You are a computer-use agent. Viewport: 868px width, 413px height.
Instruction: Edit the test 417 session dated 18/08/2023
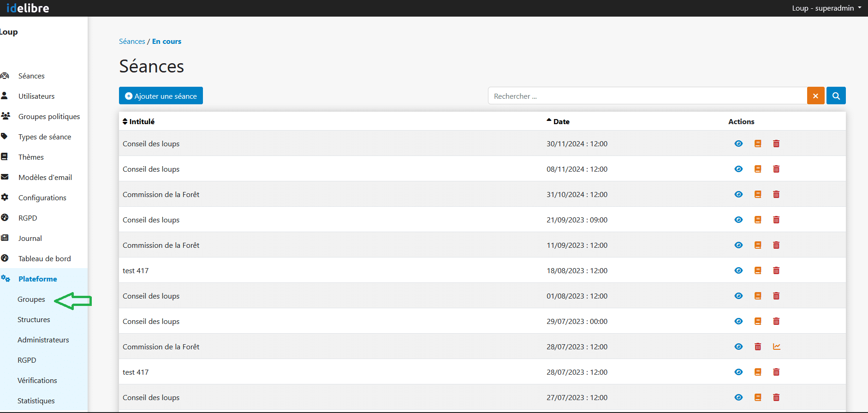click(758, 270)
